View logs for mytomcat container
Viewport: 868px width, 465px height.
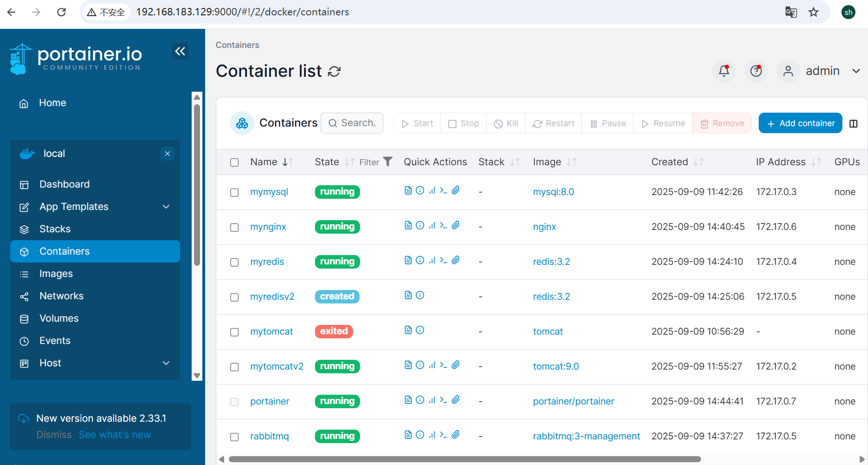(x=408, y=330)
